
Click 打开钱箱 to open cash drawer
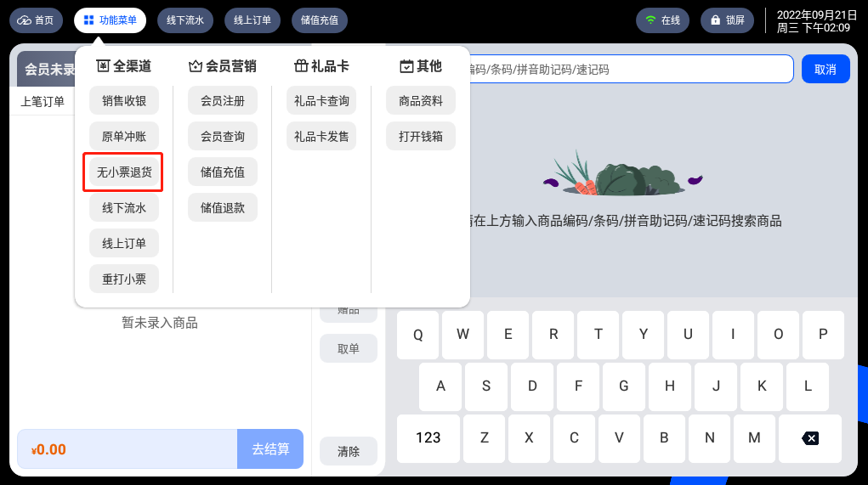coord(421,136)
